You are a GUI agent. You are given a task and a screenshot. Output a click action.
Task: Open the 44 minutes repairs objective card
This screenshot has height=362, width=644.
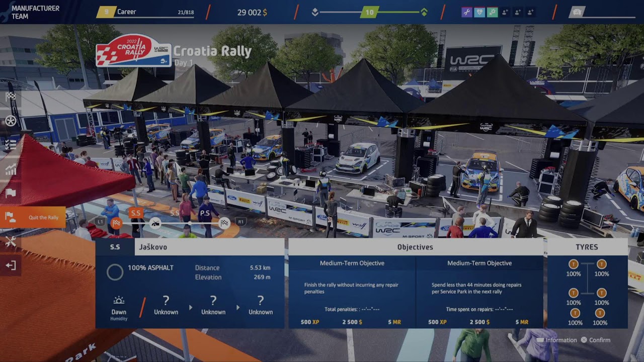(479, 292)
